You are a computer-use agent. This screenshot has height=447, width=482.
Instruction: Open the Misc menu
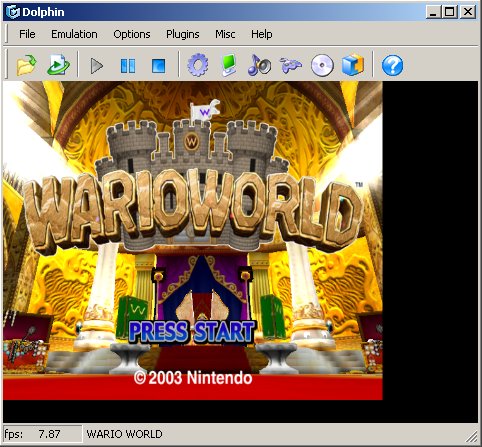(225, 34)
